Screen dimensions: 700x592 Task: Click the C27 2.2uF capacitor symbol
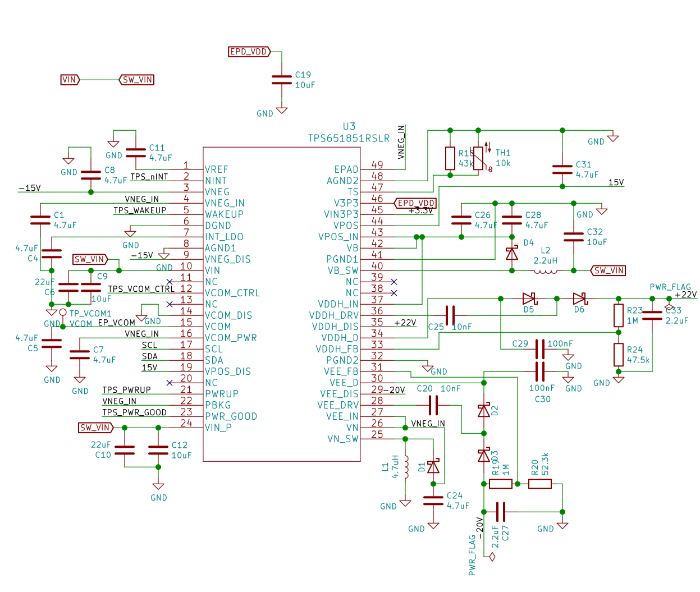(x=501, y=512)
